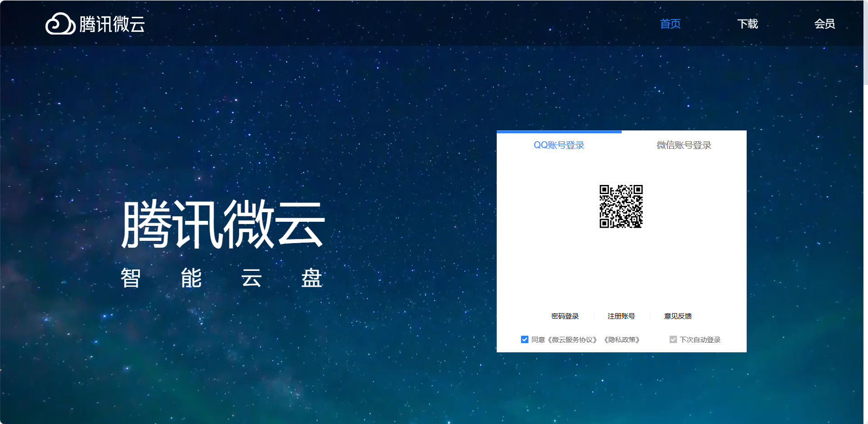Click the 智能云盘 tagline text
The image size is (868, 424).
coord(221,279)
